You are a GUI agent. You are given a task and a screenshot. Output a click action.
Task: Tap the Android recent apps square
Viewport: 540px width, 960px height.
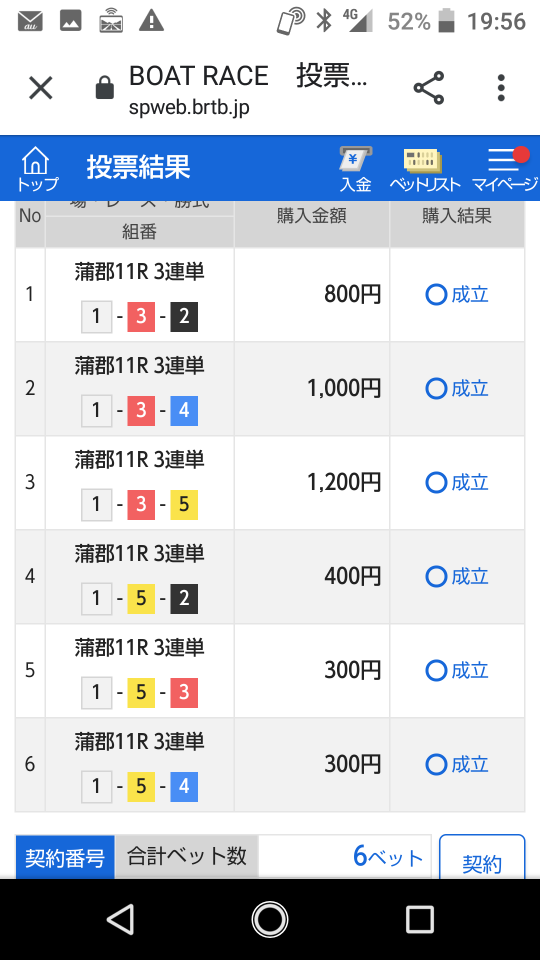[419, 919]
